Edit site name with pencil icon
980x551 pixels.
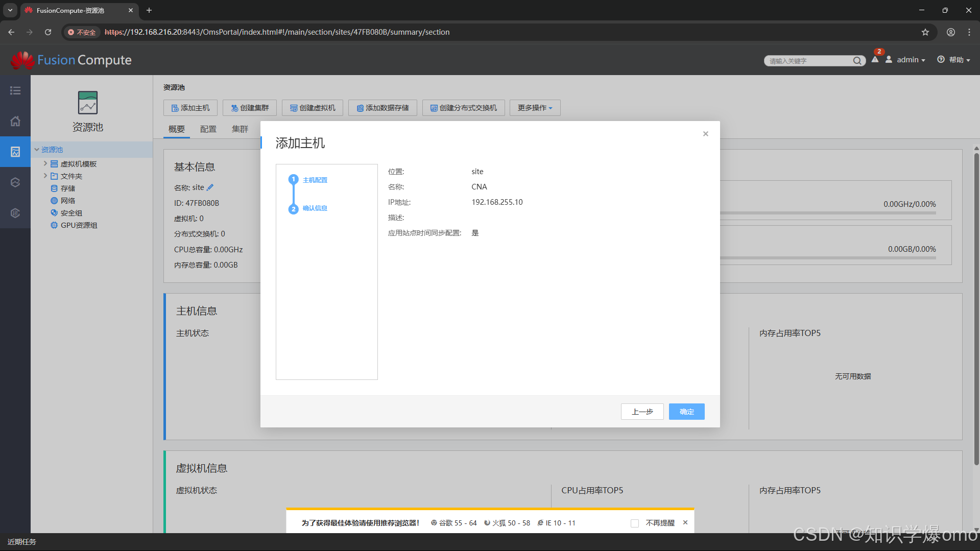point(210,187)
